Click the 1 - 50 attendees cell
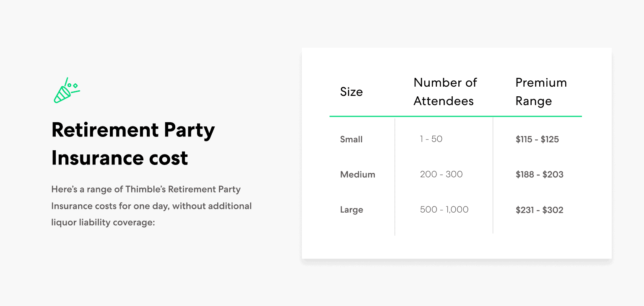 [x=431, y=139]
